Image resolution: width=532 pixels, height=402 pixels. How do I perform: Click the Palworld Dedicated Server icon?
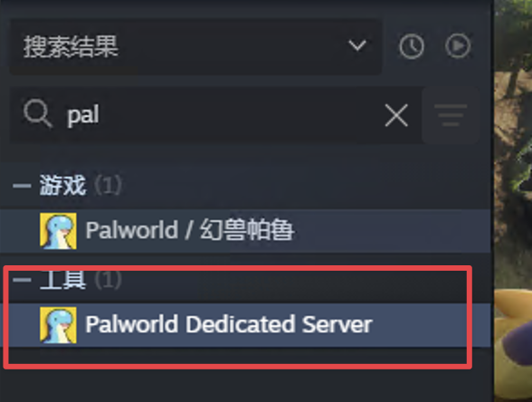[58, 325]
